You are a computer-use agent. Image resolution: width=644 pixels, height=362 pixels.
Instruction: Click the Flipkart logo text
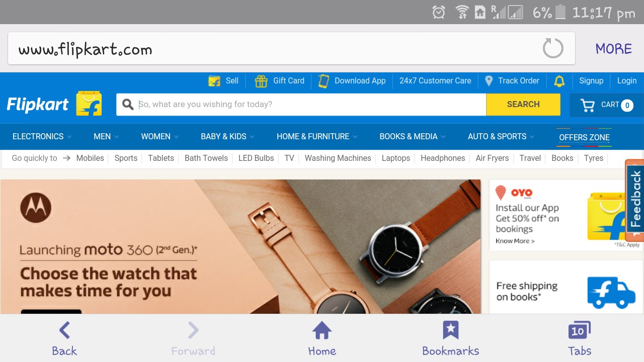[x=37, y=104]
